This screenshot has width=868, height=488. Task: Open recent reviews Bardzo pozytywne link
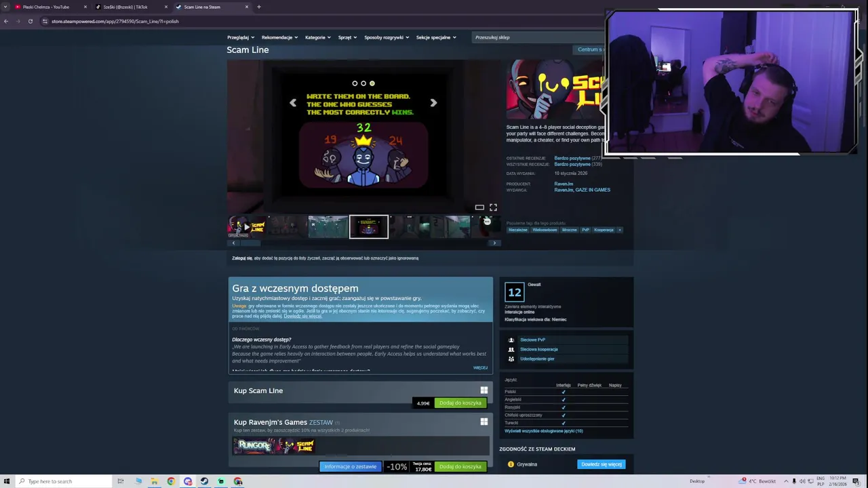point(572,158)
